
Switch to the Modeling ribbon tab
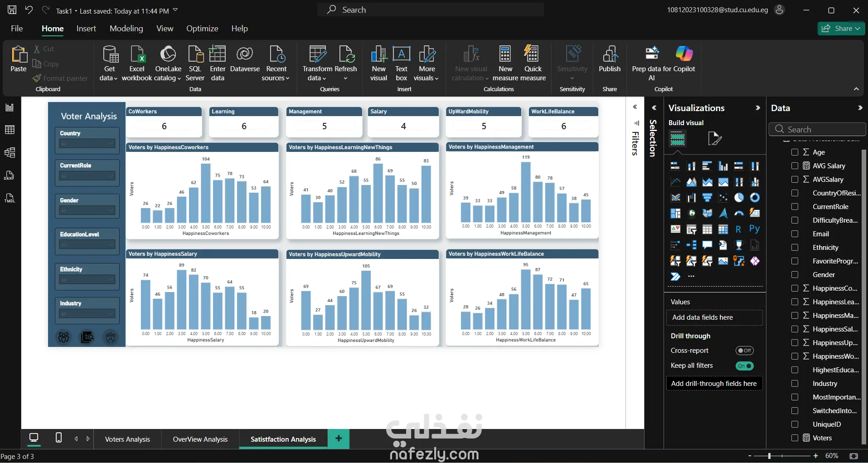[x=126, y=29]
